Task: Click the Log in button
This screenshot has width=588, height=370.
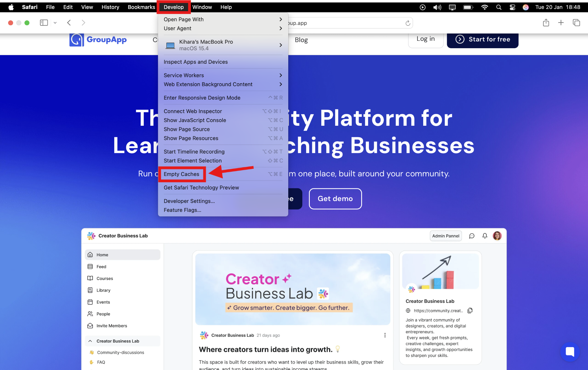Action: click(x=425, y=39)
